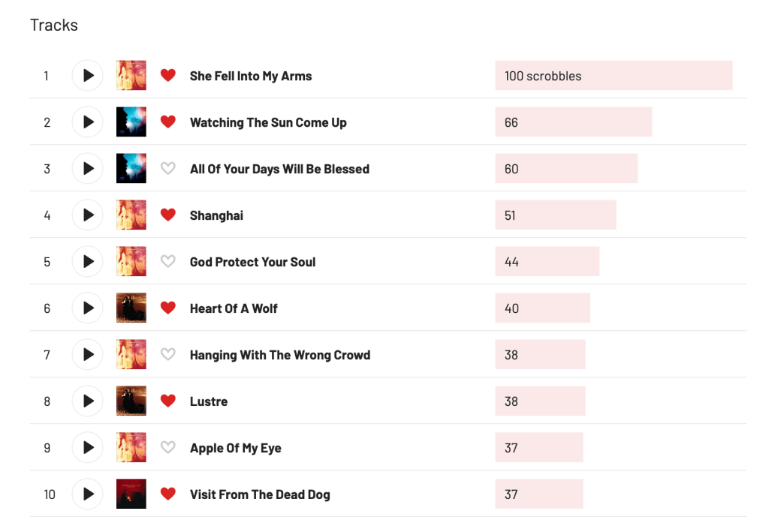This screenshot has height=532, width=769.
Task: Click album art for Visit From The Dead Dog
Action: [131, 494]
